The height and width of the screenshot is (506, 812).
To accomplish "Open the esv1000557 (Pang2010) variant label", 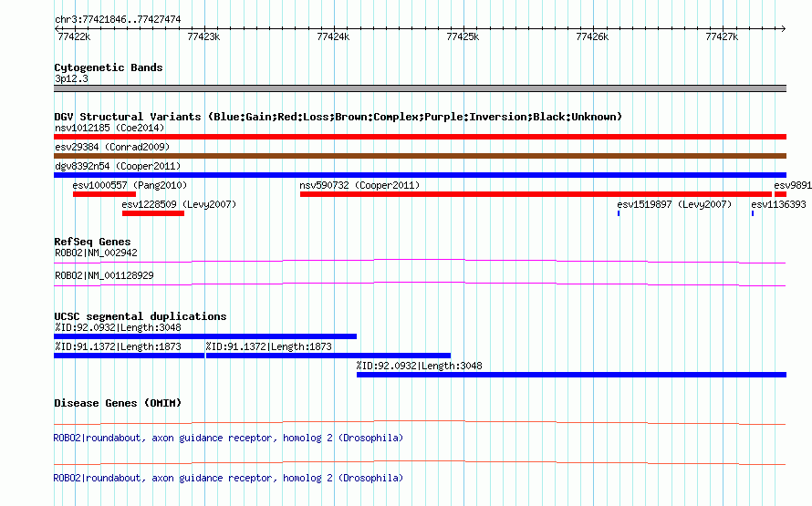I will [x=130, y=185].
